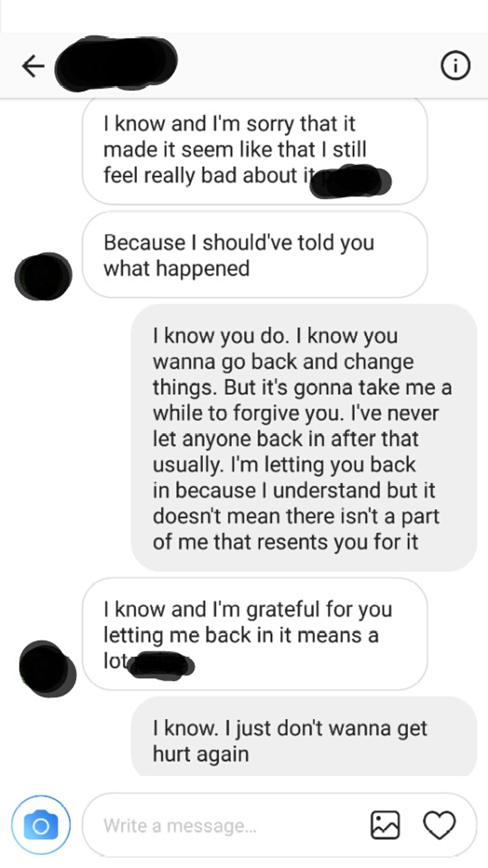Tap the words "hurt again" in last message
The image size is (488, 868).
[x=201, y=754]
